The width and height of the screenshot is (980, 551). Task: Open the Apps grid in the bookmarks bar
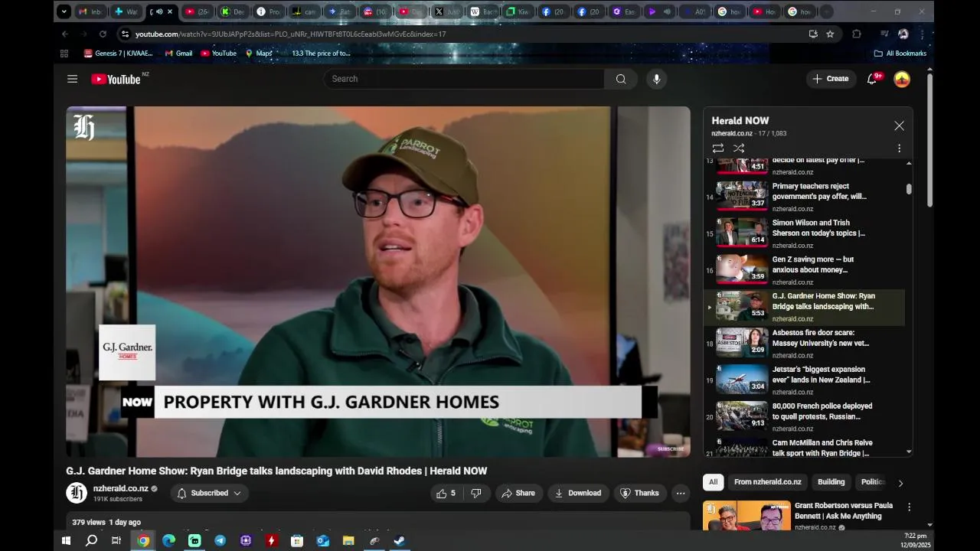point(64,54)
